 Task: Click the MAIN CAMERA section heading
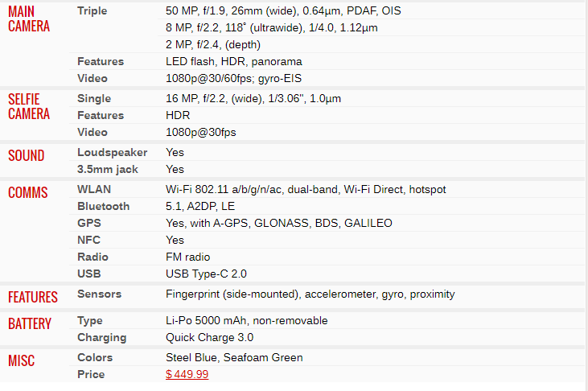tap(29, 19)
